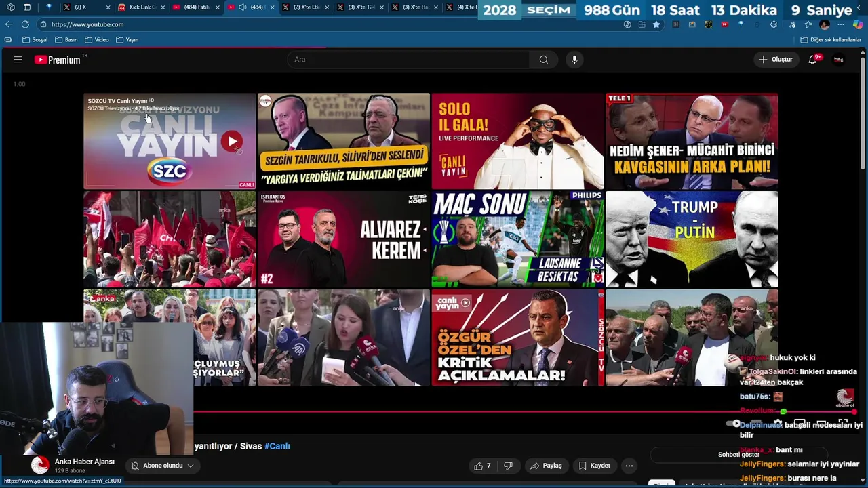Open the browser profile picture
Image resolution: width=868 pixels, height=488 pixels.
click(825, 24)
